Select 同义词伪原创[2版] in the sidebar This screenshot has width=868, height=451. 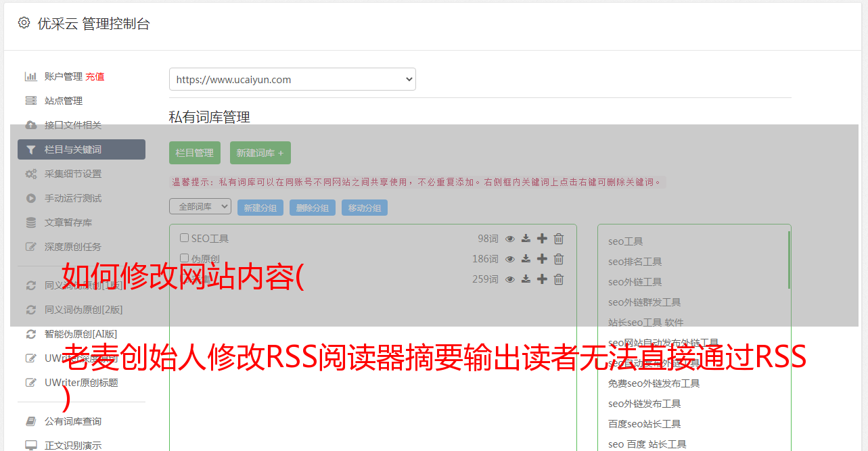click(84, 310)
